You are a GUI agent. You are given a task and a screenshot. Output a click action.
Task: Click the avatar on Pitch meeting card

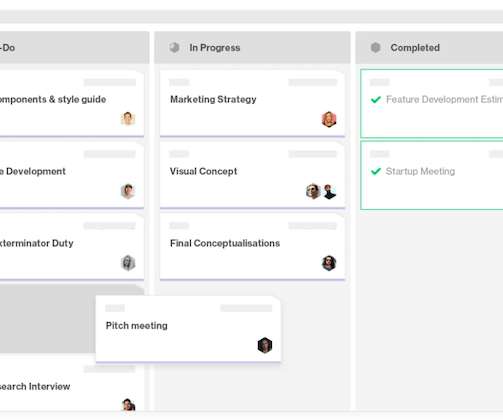click(265, 345)
